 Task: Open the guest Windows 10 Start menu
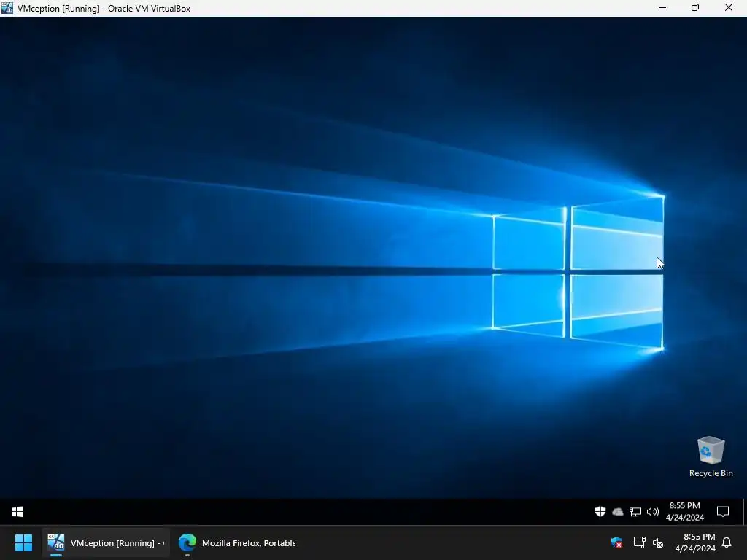[x=18, y=511]
